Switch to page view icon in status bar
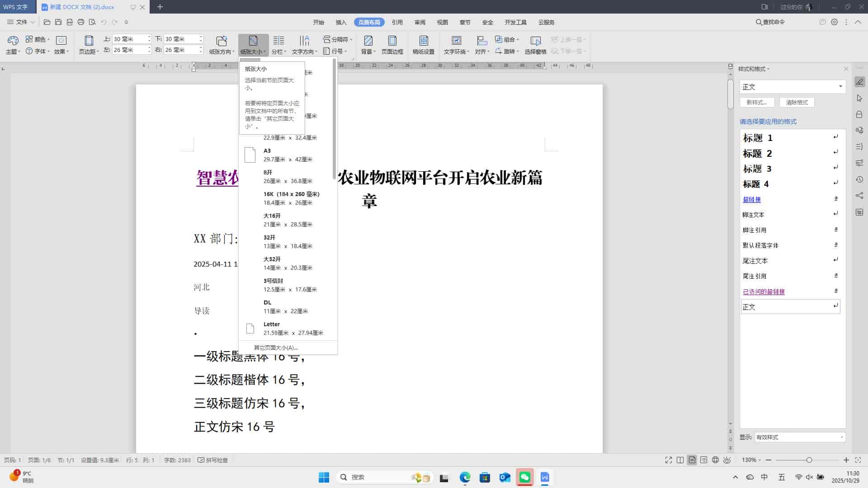This screenshot has height=488, width=868. 692,460
